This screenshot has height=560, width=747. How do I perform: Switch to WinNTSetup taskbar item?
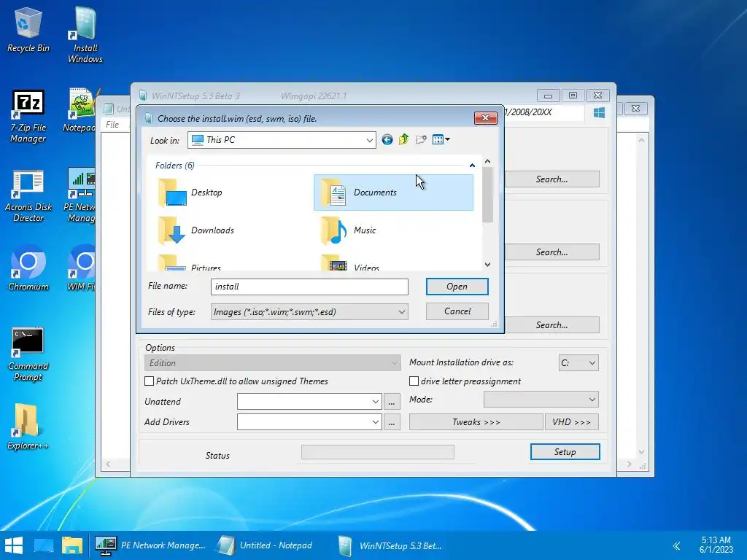point(390,545)
